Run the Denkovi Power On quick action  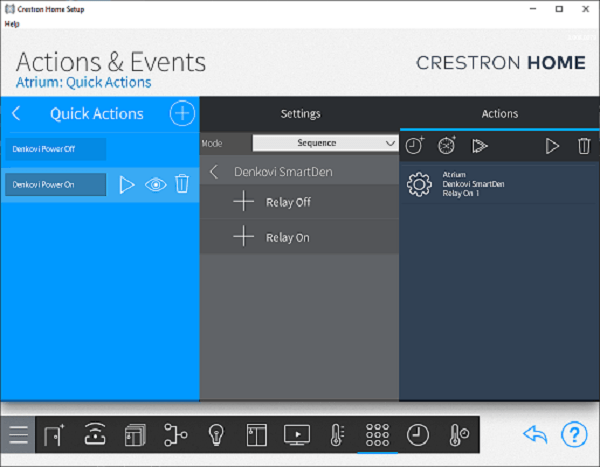[126, 185]
